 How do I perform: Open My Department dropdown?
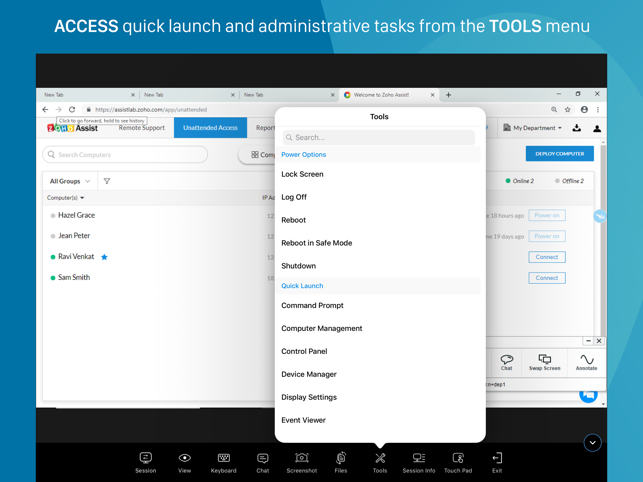(x=532, y=128)
